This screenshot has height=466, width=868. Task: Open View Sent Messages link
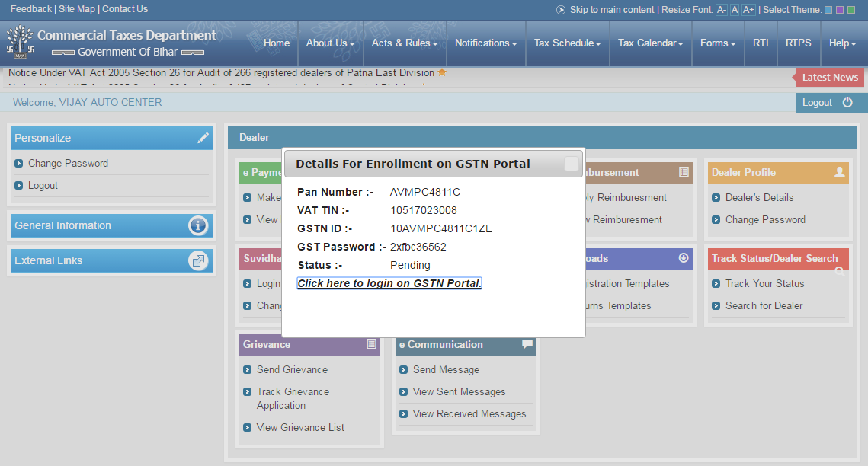pyautogui.click(x=459, y=391)
